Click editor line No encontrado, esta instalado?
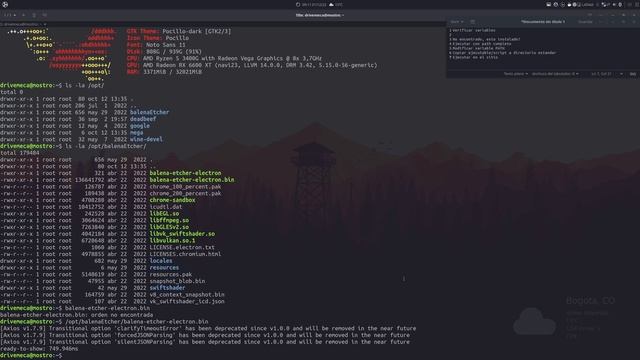The width and height of the screenshot is (640, 360). [x=486, y=39]
